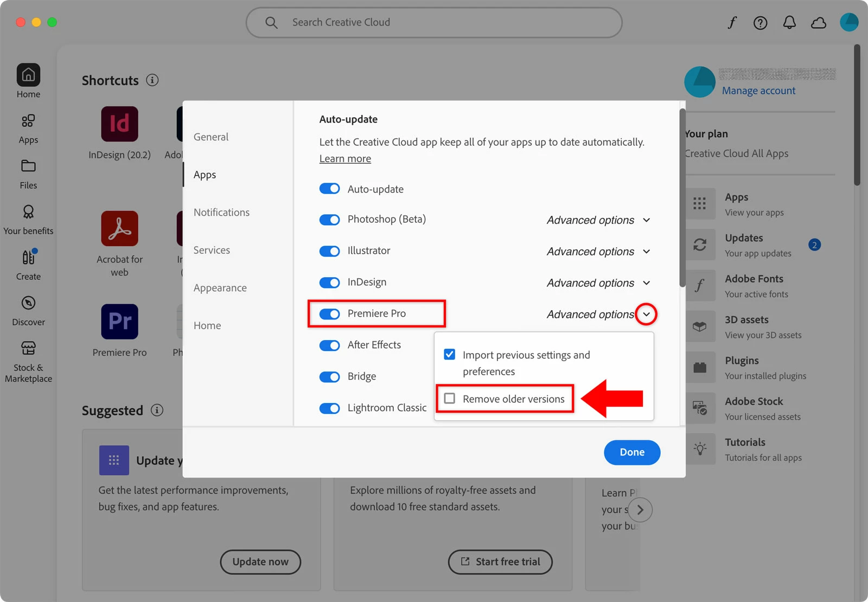Click the Start free trial button
The width and height of the screenshot is (868, 602).
500,562
